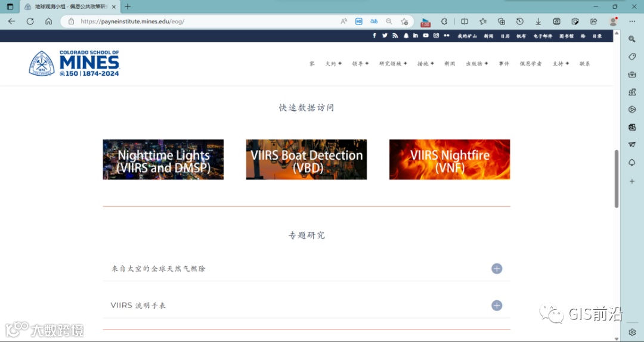644x342 pixels.
Task: Open the 日历 top bar link
Action: coord(505,36)
